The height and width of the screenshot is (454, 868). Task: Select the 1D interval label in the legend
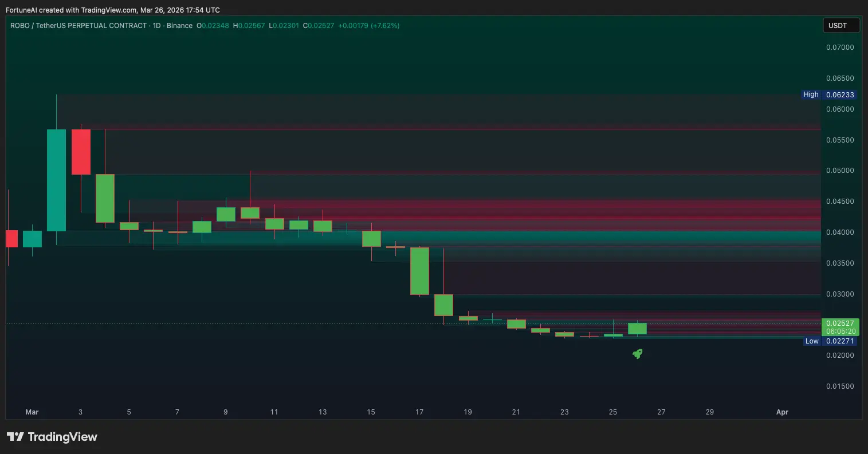(x=156, y=26)
